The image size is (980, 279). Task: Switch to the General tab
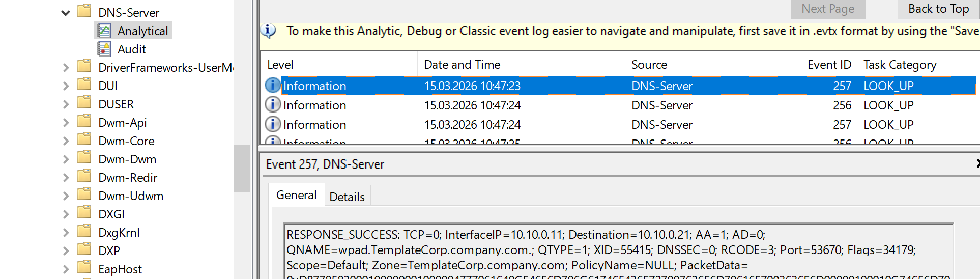[x=296, y=196]
